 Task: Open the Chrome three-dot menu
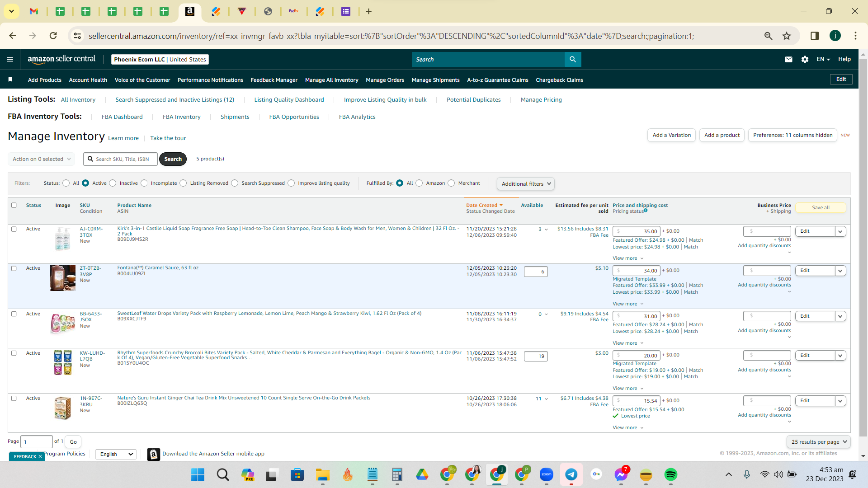coord(855,36)
